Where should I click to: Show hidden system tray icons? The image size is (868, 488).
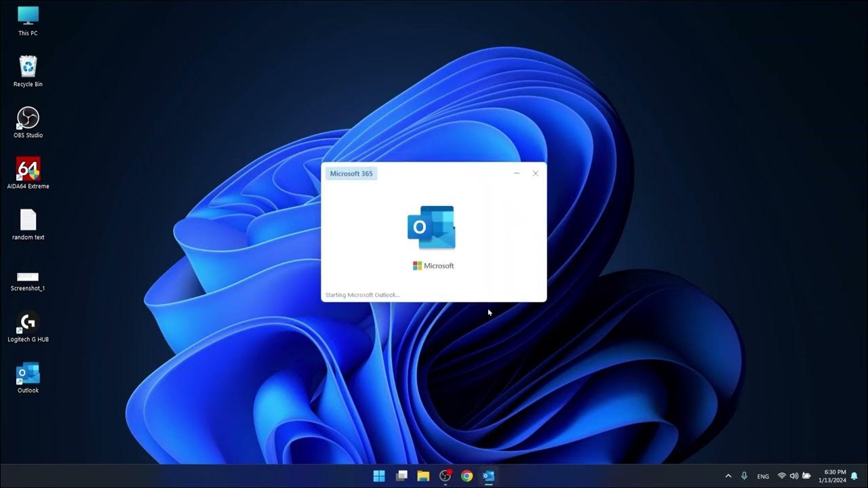tap(728, 476)
